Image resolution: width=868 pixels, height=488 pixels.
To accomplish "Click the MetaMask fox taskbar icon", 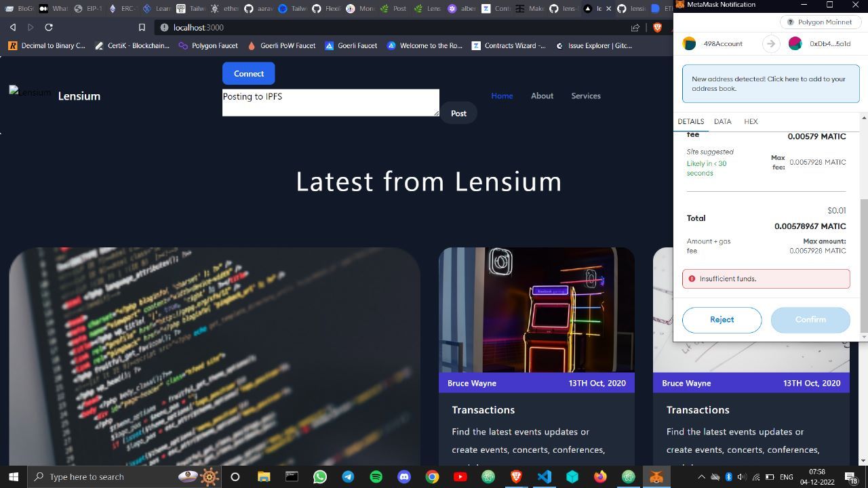I will tap(656, 476).
